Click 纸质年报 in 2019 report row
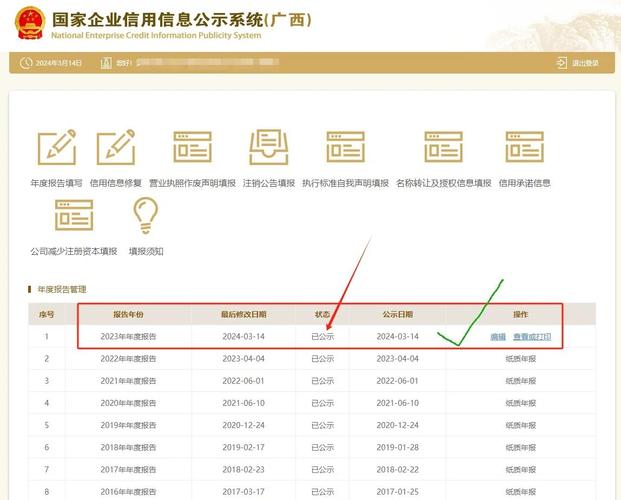Screen dimensions: 621x500 520,426
